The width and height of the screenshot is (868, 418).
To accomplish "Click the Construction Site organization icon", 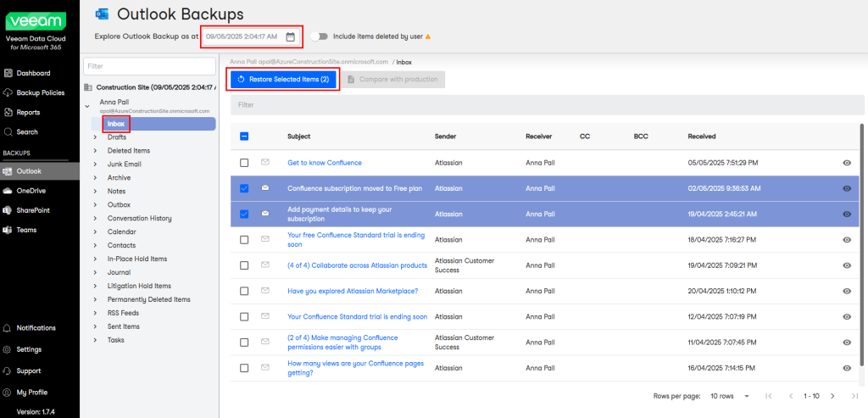I will [88, 87].
